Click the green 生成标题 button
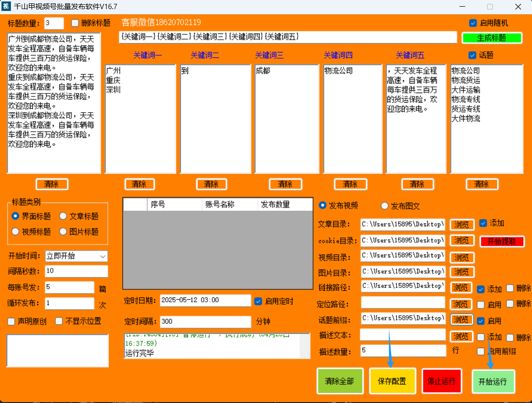This screenshot has height=403, width=532. (x=491, y=38)
